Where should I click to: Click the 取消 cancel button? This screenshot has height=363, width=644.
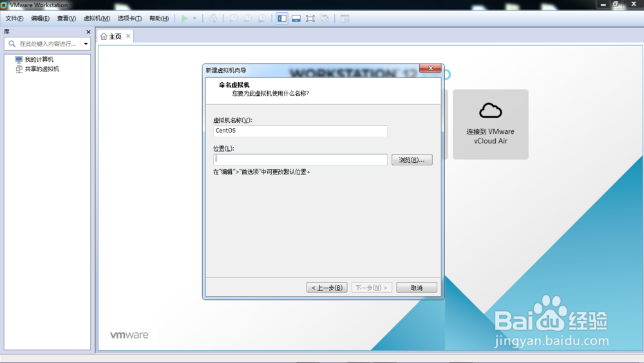417,288
